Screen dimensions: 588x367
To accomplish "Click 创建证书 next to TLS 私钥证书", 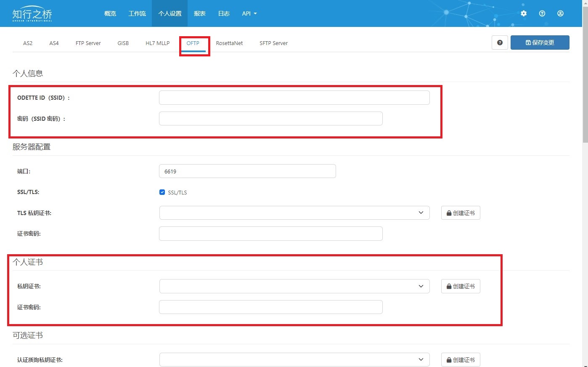I will (461, 213).
